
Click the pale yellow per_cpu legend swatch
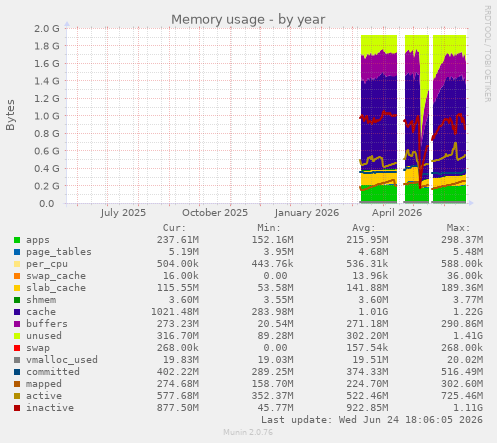[x=17, y=264]
